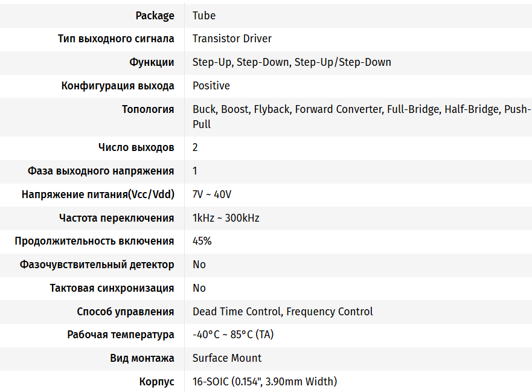Viewport: 532px width, 392px height.
Task: Select the 7V ~ 40V supply voltage value
Action: 212,194
